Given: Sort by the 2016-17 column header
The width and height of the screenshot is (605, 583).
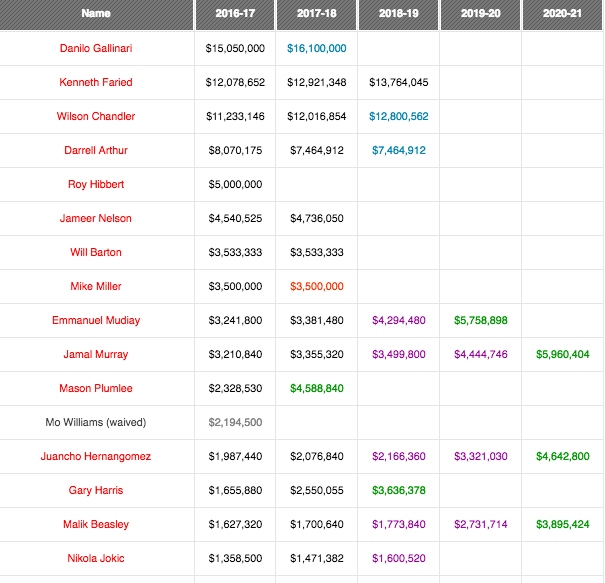Looking at the screenshot, I should tap(235, 14).
